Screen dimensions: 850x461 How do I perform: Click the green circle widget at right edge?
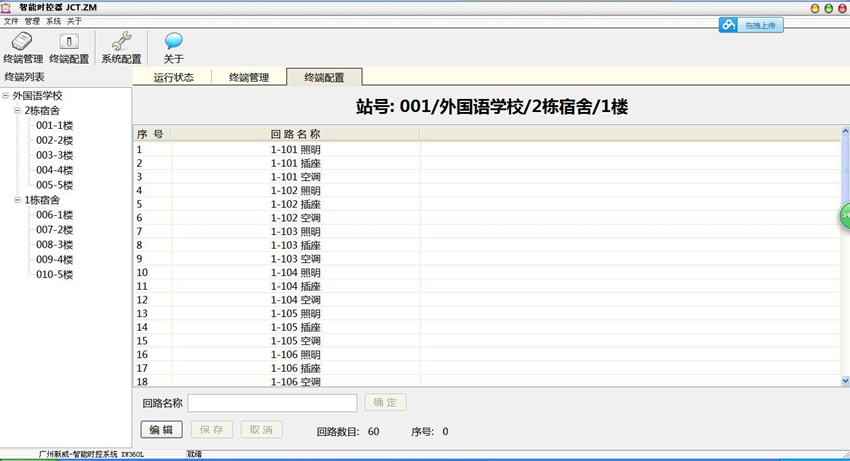point(843,216)
